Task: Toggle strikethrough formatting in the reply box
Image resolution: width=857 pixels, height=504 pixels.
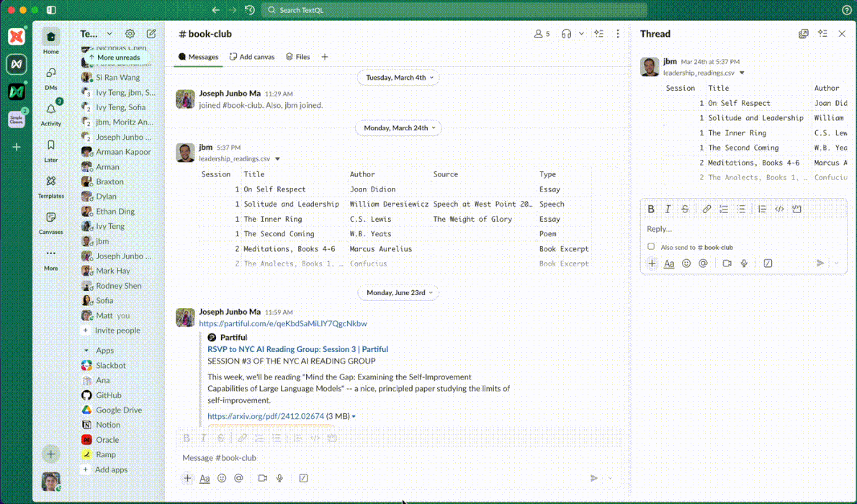Action: click(x=685, y=209)
